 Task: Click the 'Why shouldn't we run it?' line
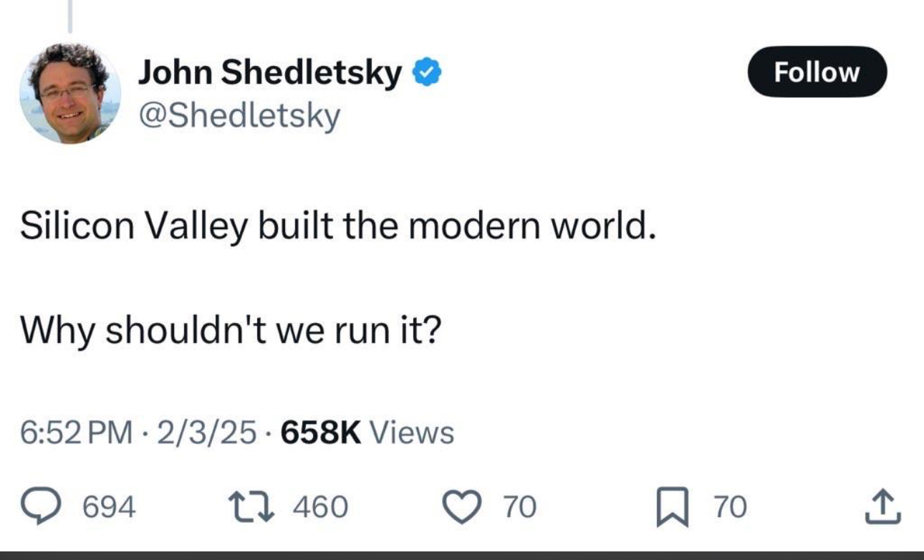point(231,330)
